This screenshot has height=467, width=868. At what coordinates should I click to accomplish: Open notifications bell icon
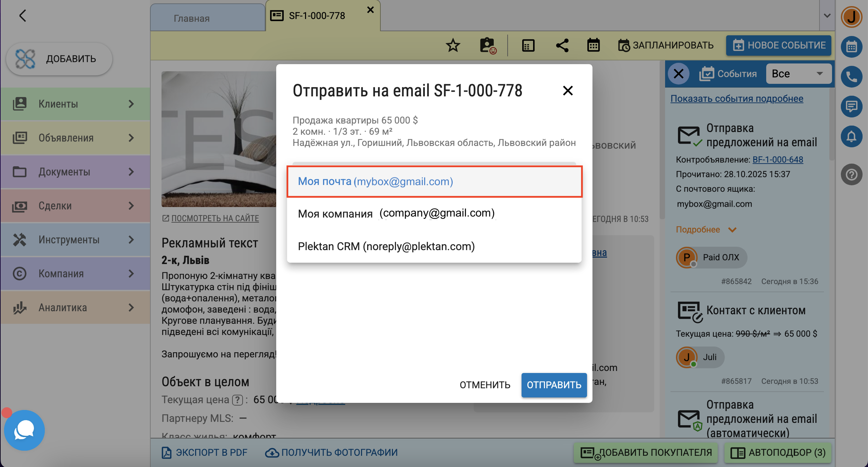(x=851, y=136)
